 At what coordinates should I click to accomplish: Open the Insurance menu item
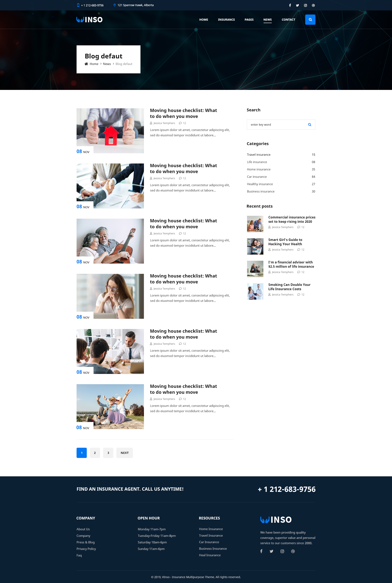point(226,20)
